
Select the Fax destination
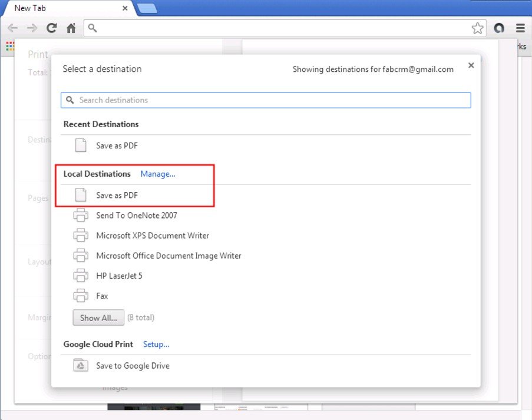[x=266, y=295]
